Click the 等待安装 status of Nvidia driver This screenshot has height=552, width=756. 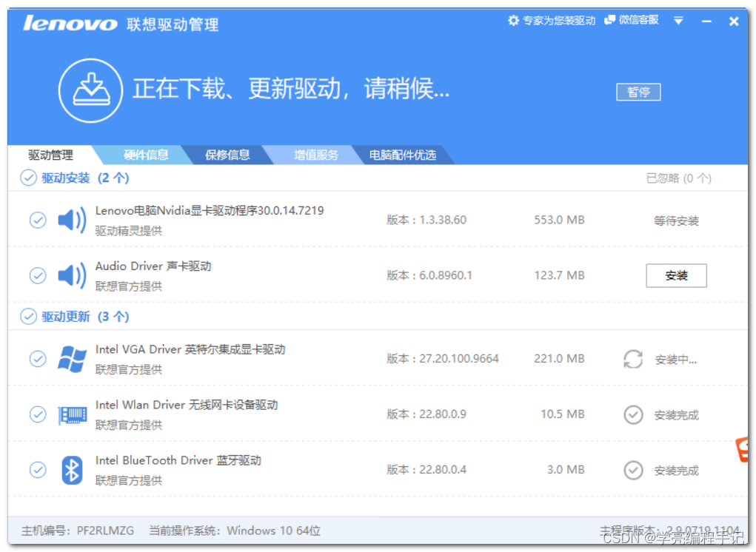tap(677, 221)
